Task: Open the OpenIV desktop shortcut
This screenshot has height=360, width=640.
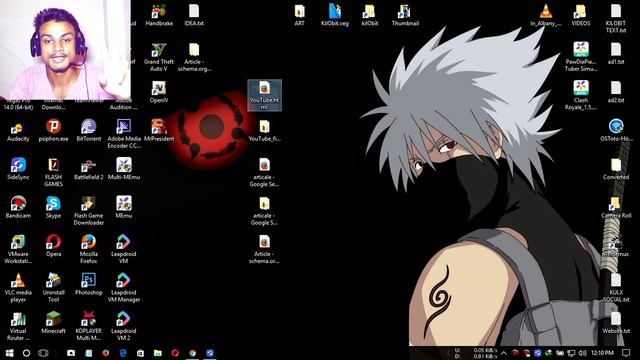Action: click(x=159, y=92)
